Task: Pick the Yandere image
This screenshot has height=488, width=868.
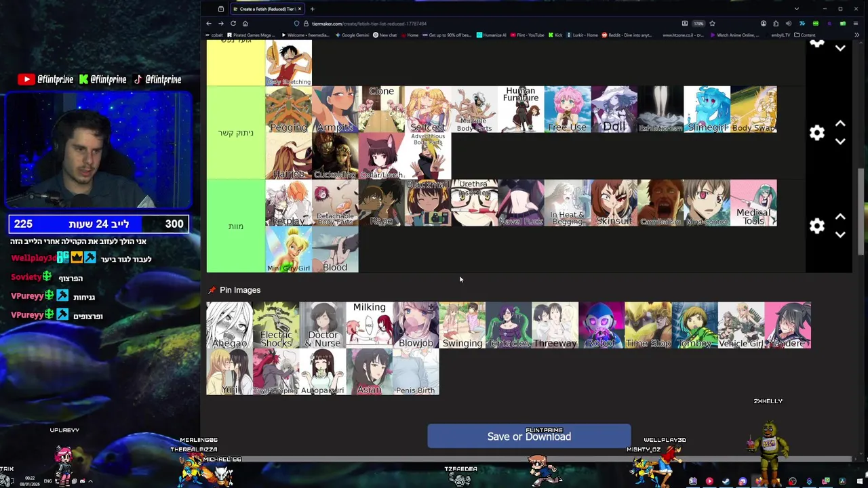Action: pyautogui.click(x=788, y=325)
